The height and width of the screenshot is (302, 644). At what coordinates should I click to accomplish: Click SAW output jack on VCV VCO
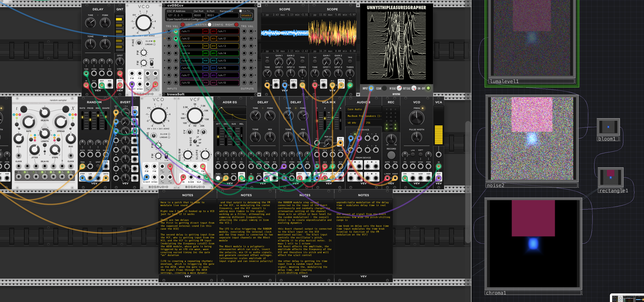pos(420,178)
